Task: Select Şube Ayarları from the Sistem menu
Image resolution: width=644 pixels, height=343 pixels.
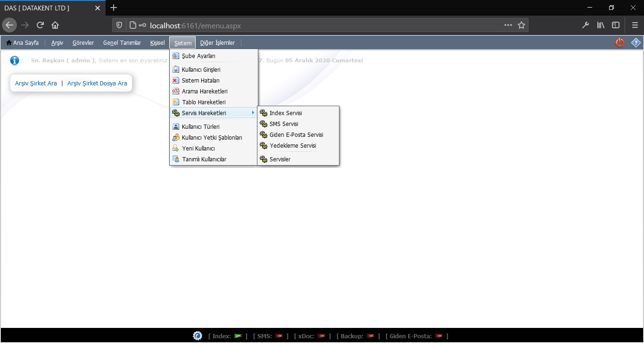Action: [198, 56]
